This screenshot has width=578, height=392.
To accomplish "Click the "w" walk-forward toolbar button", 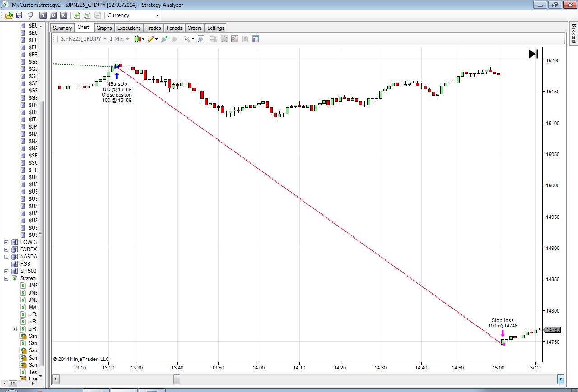I will pyautogui.click(x=64, y=15).
